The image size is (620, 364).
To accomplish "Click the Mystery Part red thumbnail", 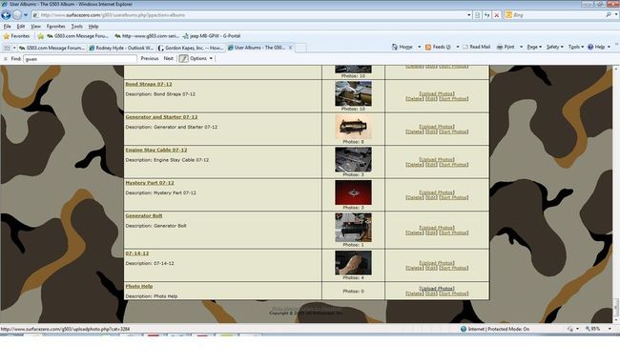I will 353,192.
